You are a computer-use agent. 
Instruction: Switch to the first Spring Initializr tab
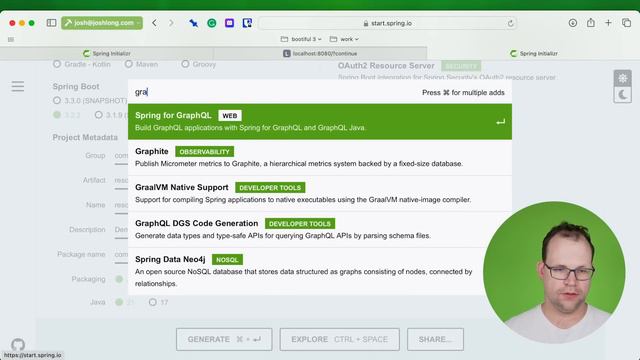[107, 53]
